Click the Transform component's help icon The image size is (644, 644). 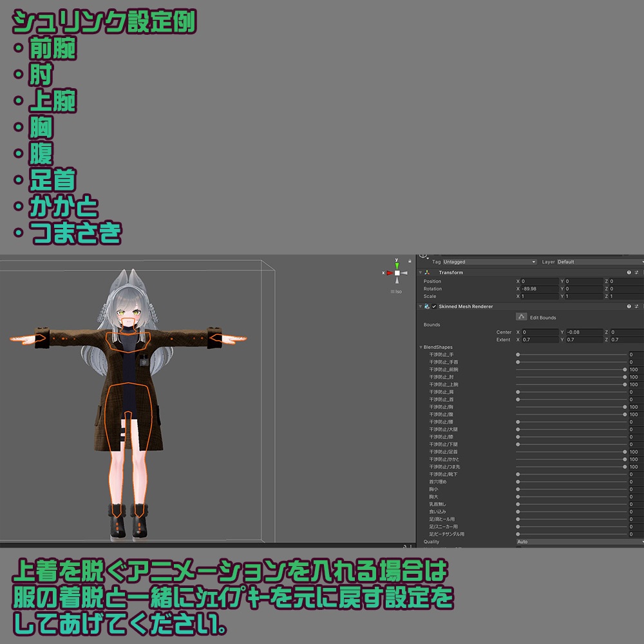[629, 272]
